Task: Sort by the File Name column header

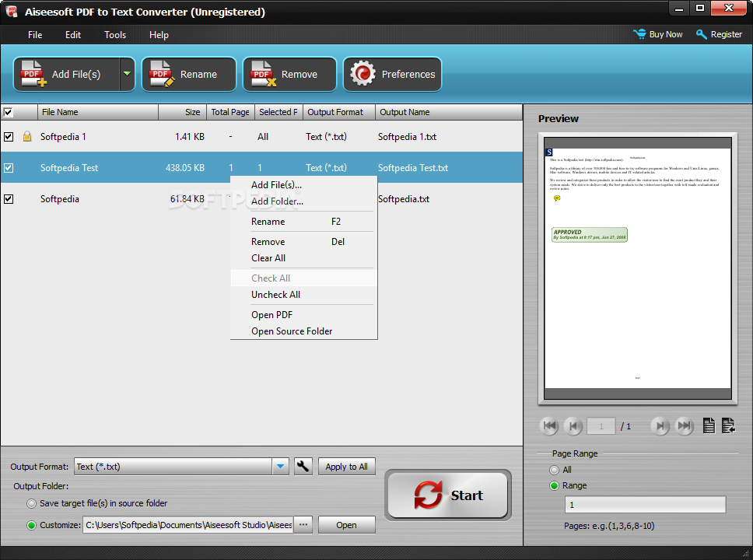Action: point(98,112)
